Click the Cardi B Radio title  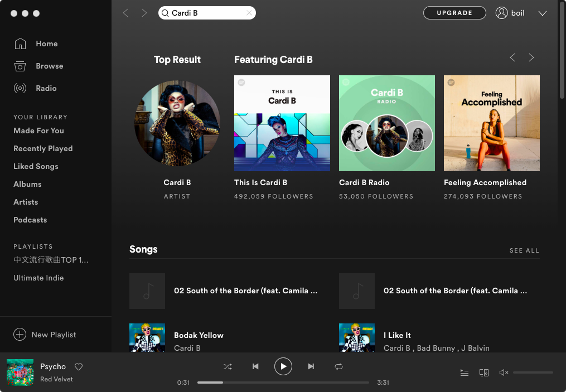click(x=364, y=183)
